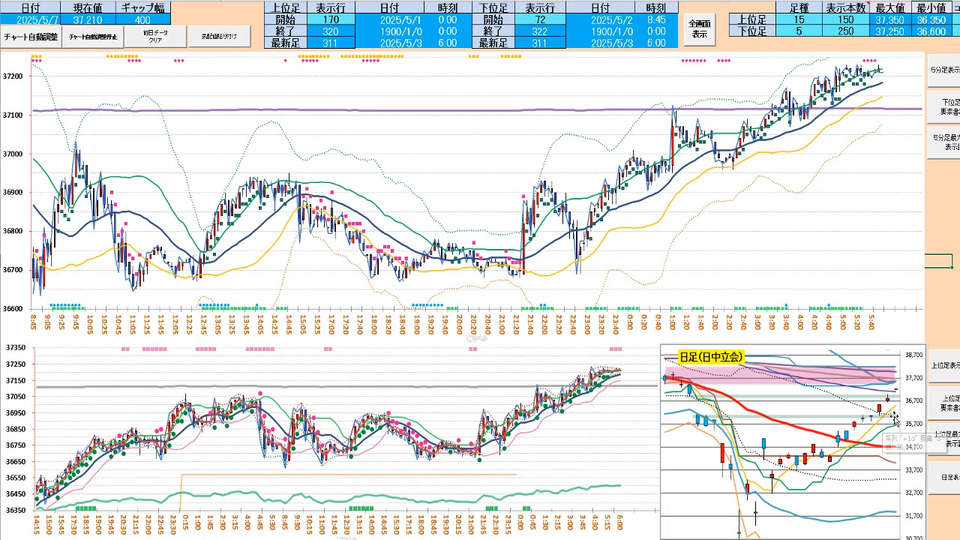This screenshot has height=540, width=960.
Task: Select the 下位足 表示本数 cell 250
Action: pos(846,31)
